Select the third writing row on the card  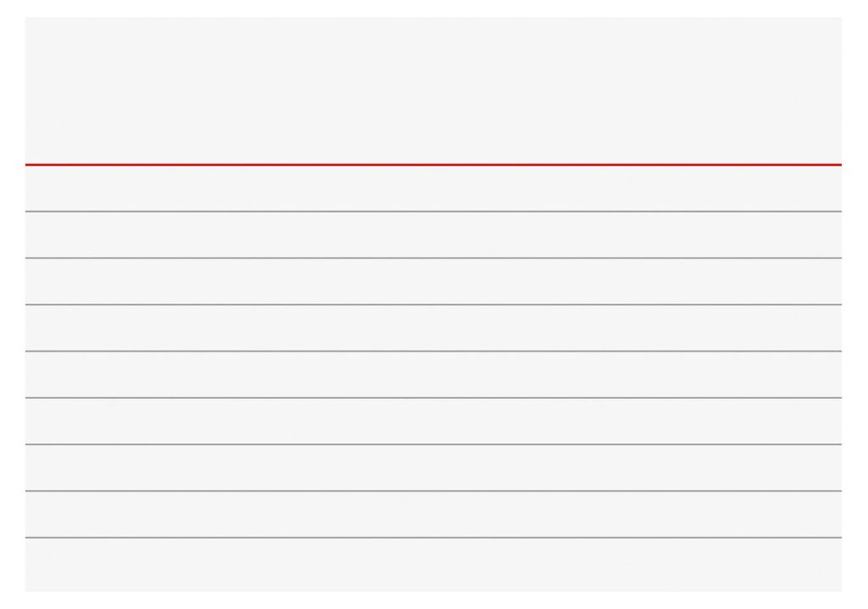[433, 281]
